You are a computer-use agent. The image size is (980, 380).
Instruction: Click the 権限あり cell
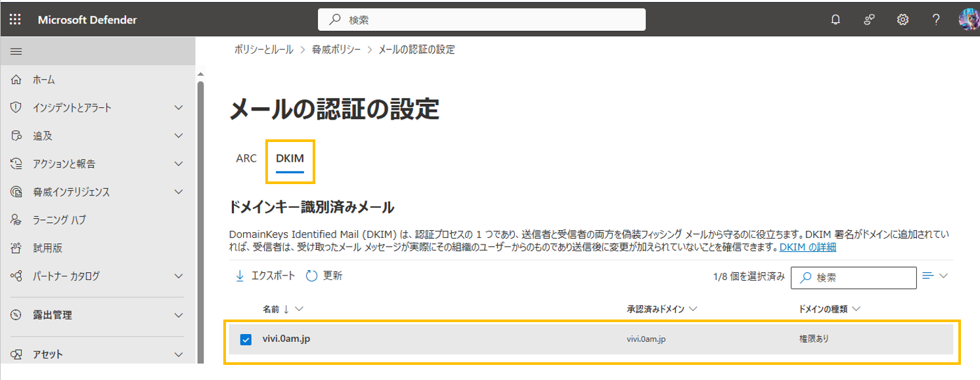tap(814, 339)
